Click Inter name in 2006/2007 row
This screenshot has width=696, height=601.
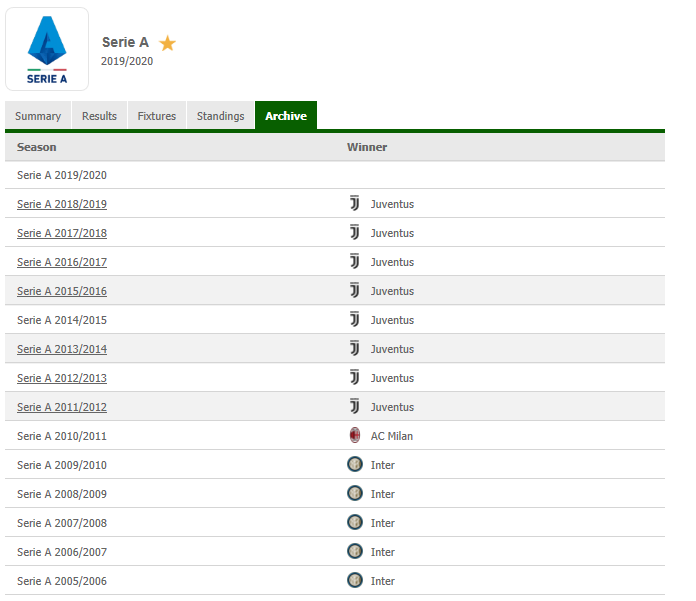383,552
